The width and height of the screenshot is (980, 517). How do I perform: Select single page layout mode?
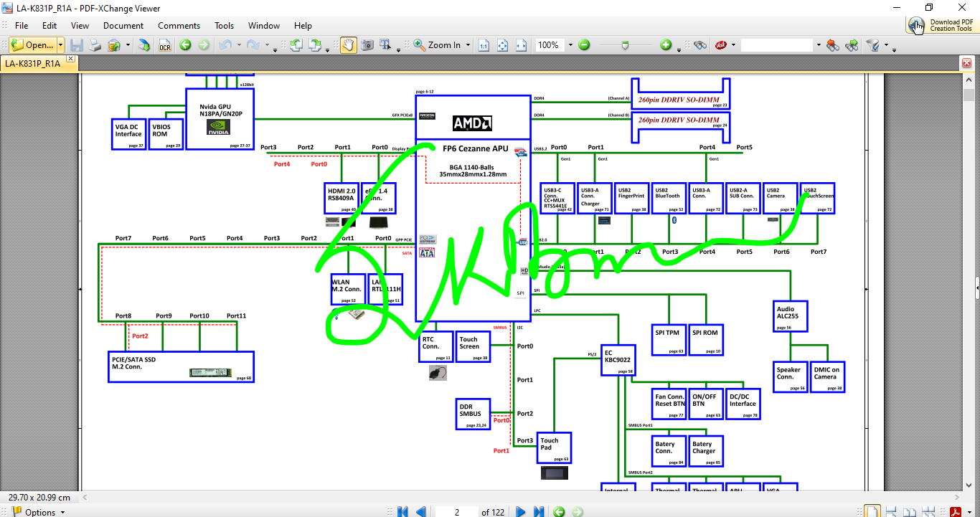[872, 511]
